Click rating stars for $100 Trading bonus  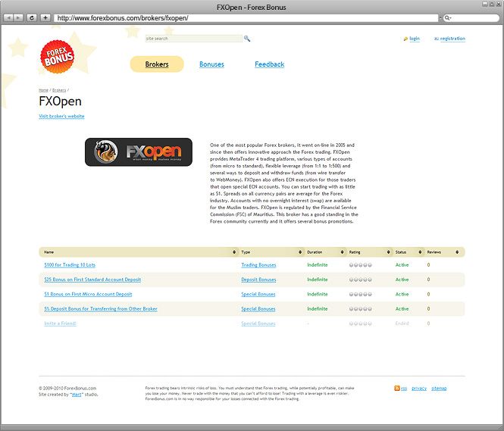point(360,265)
